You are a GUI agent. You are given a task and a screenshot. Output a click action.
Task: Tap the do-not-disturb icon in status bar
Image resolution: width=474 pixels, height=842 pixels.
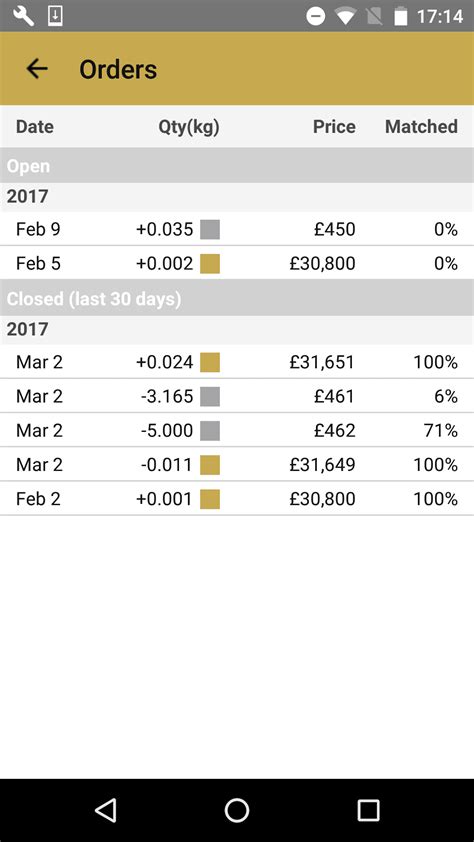coord(316,17)
